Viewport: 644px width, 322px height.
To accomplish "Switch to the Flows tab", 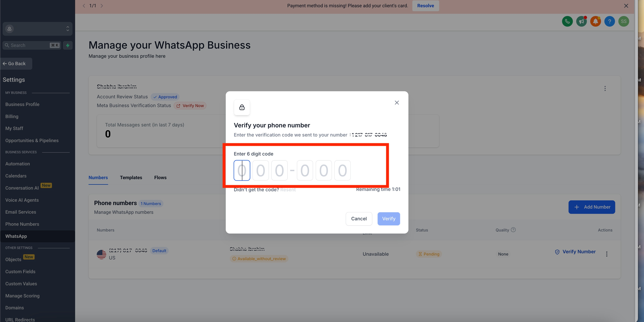I will point(160,178).
